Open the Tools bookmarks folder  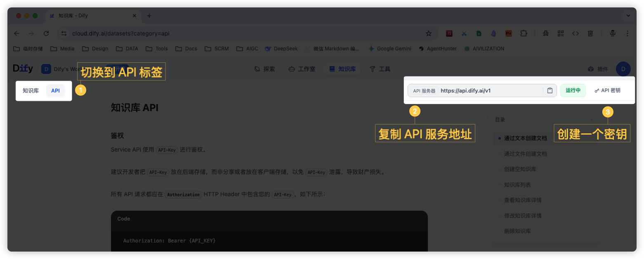pyautogui.click(x=157, y=49)
